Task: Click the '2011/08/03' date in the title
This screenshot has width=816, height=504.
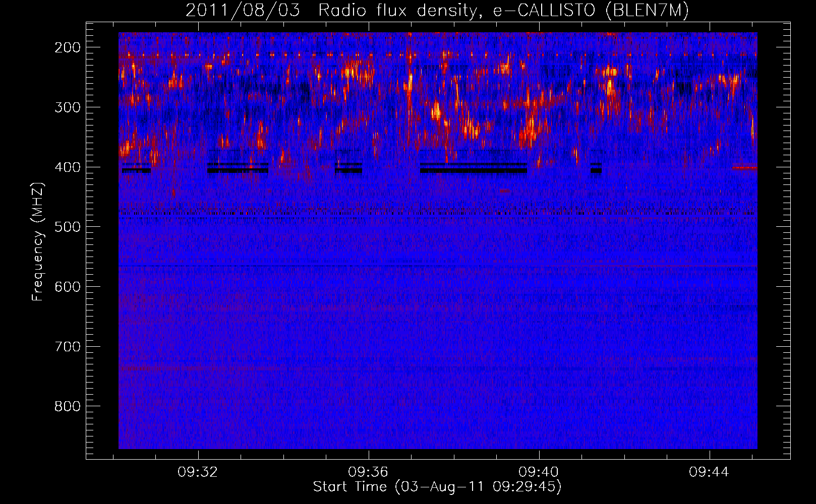Action: [x=243, y=11]
